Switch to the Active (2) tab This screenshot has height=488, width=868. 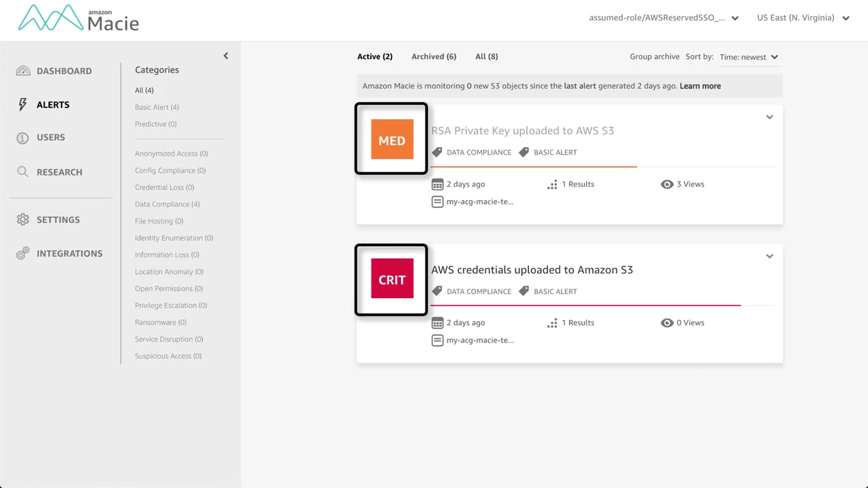pyautogui.click(x=375, y=56)
